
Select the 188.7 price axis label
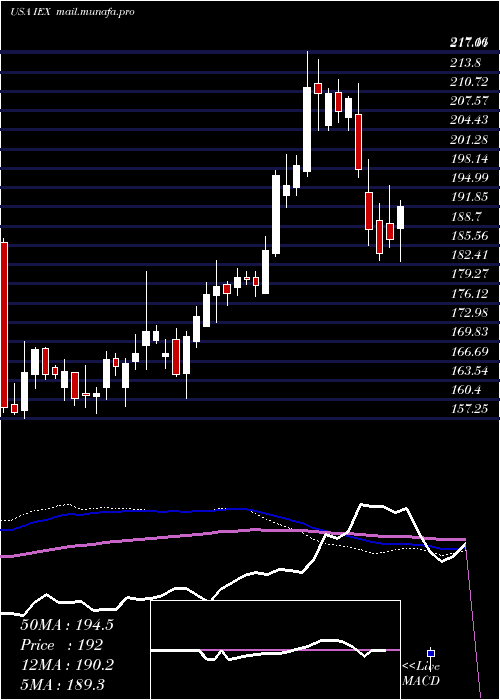(465, 217)
